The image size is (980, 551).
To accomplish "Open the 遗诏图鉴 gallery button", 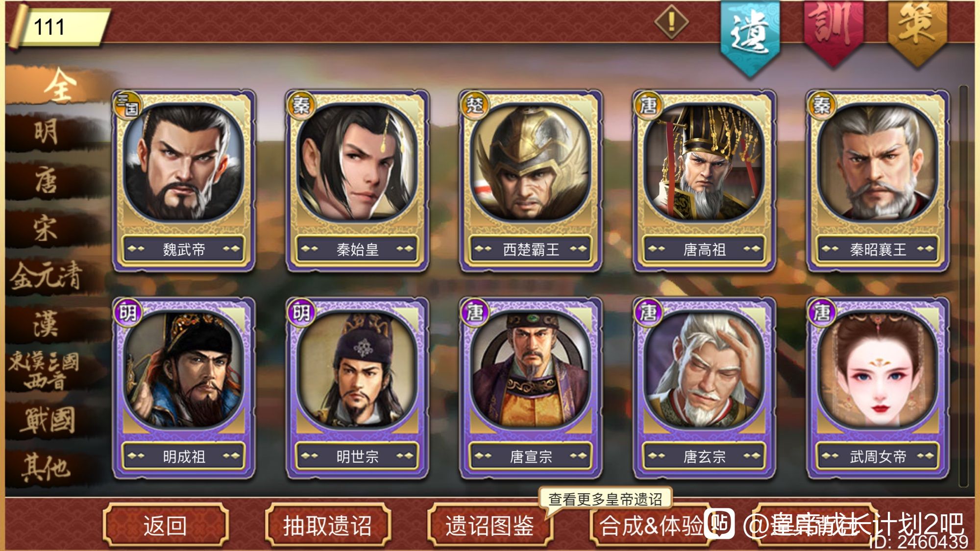I will tap(490, 525).
